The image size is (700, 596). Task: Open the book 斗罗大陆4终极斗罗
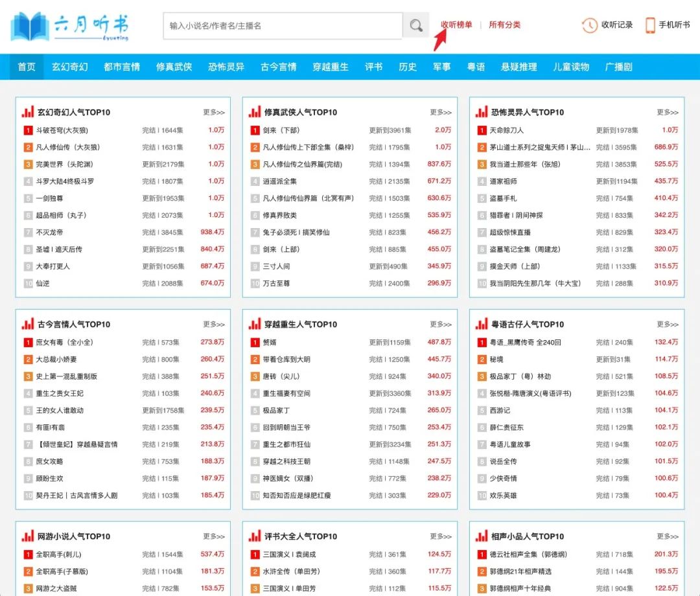tap(65, 181)
